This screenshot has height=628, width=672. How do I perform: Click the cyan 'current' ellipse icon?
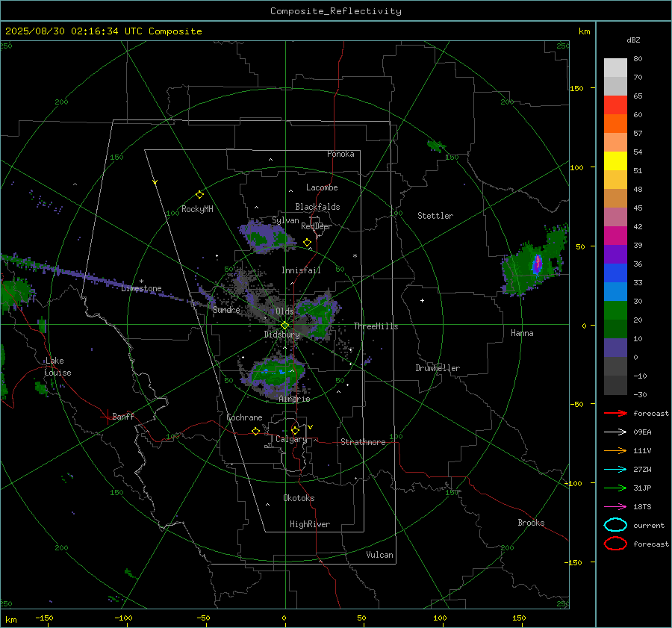[x=615, y=525]
